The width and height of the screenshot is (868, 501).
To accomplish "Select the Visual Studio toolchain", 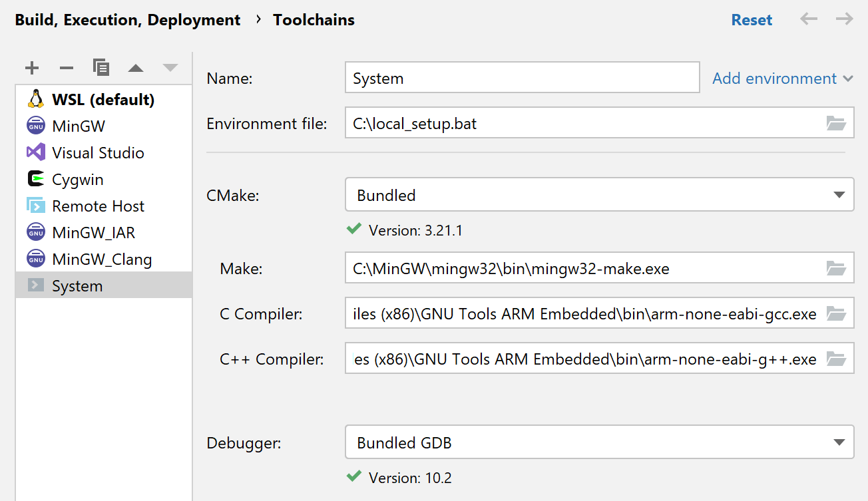I will [97, 152].
